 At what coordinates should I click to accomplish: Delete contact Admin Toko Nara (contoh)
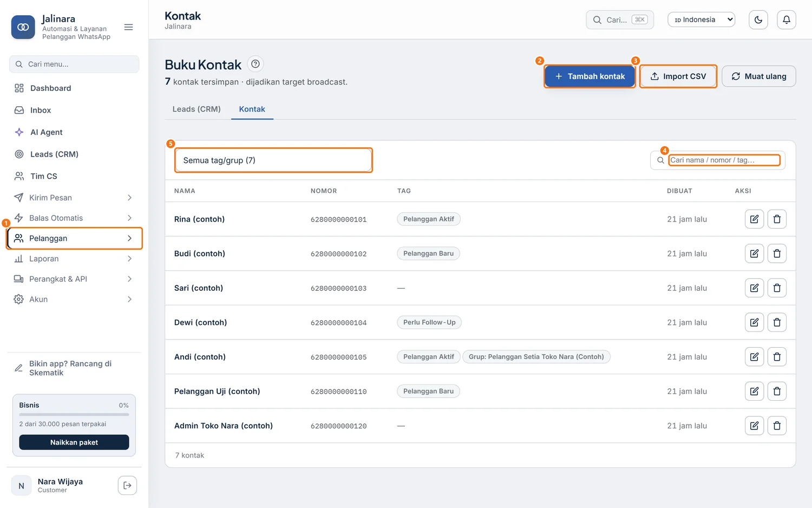pyautogui.click(x=777, y=426)
